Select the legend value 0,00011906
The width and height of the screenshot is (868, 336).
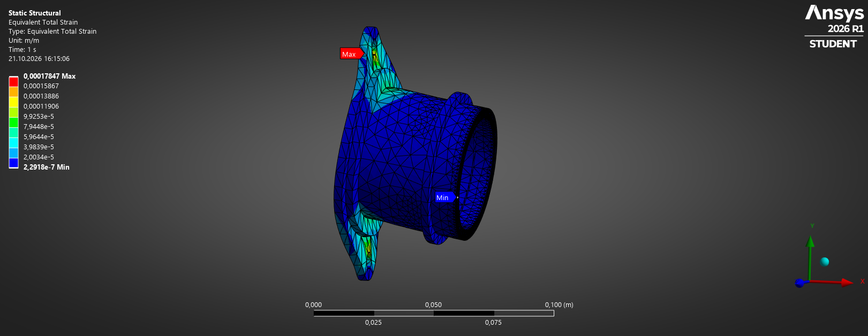tap(41, 106)
